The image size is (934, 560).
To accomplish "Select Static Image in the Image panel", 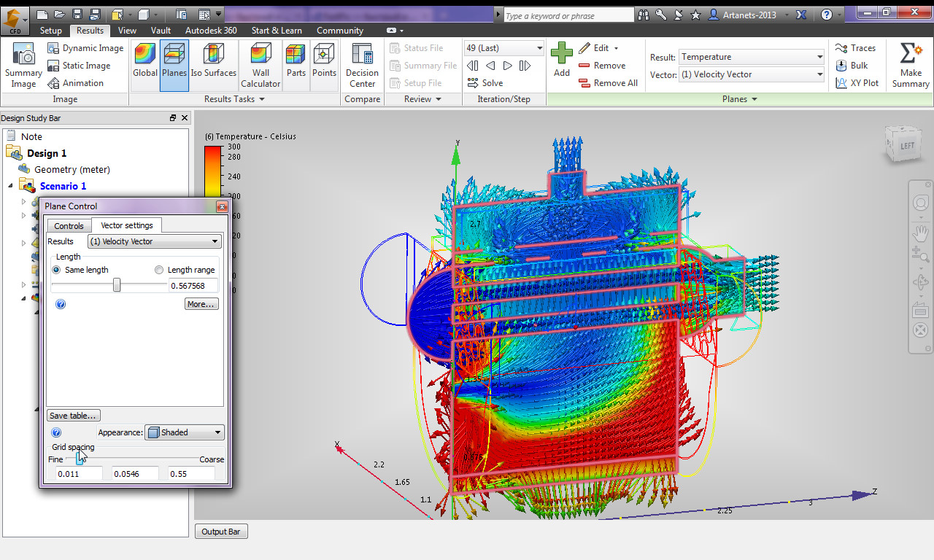I will (x=79, y=66).
